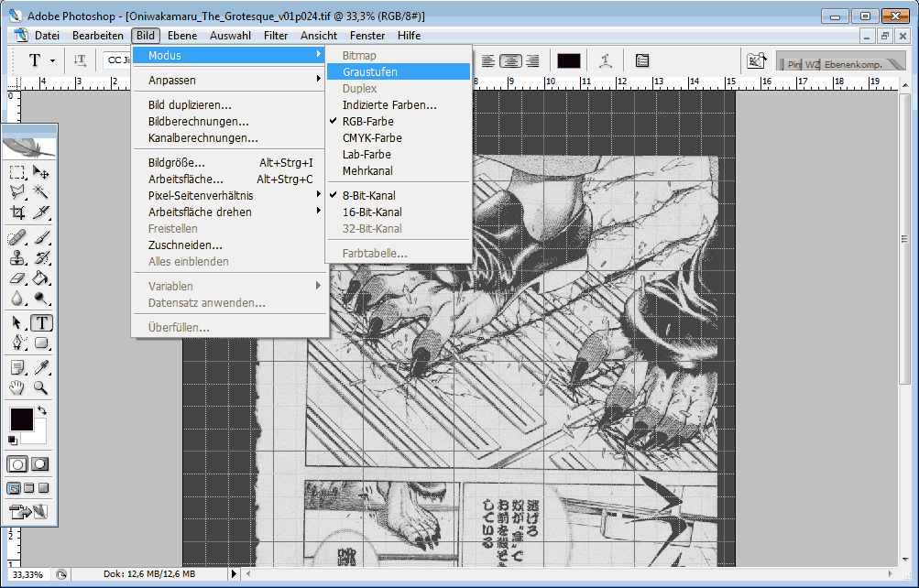This screenshot has width=919, height=588.
Task: Click the vertical scrollbar thumb
Action: 904,240
